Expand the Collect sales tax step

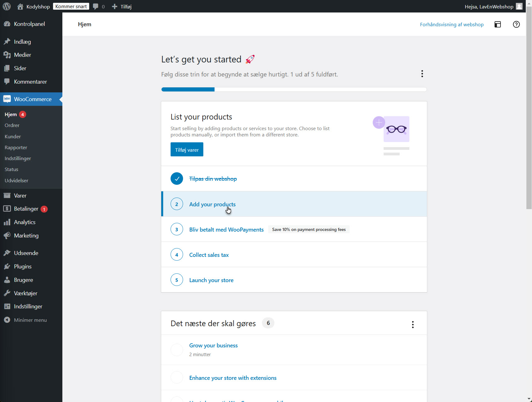pos(209,255)
